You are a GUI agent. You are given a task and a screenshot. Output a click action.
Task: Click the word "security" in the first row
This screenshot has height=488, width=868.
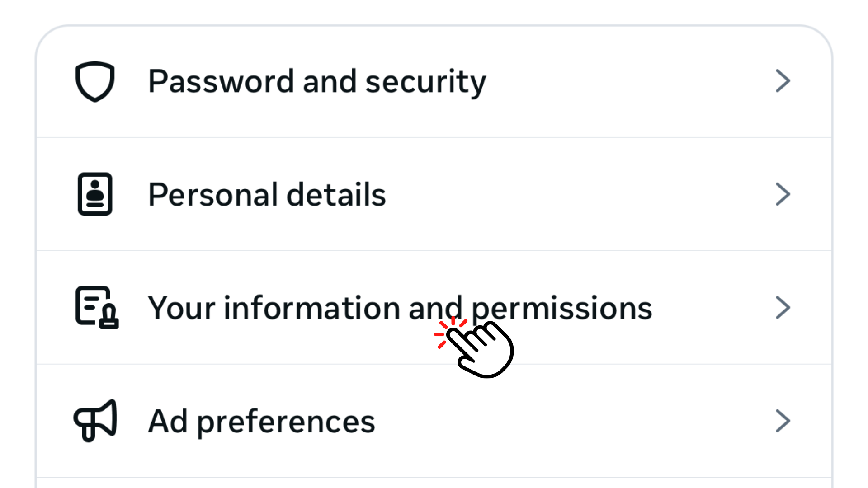pos(425,82)
